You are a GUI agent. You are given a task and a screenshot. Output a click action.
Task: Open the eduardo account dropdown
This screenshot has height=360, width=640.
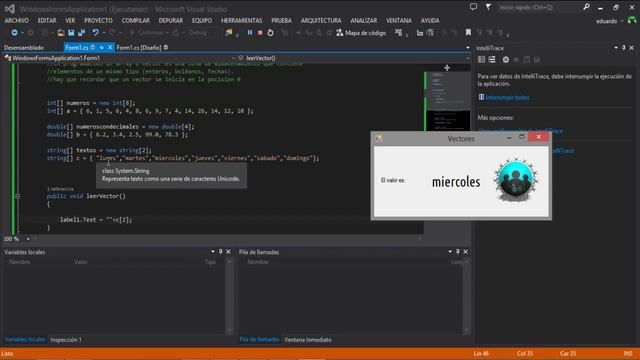coord(622,21)
